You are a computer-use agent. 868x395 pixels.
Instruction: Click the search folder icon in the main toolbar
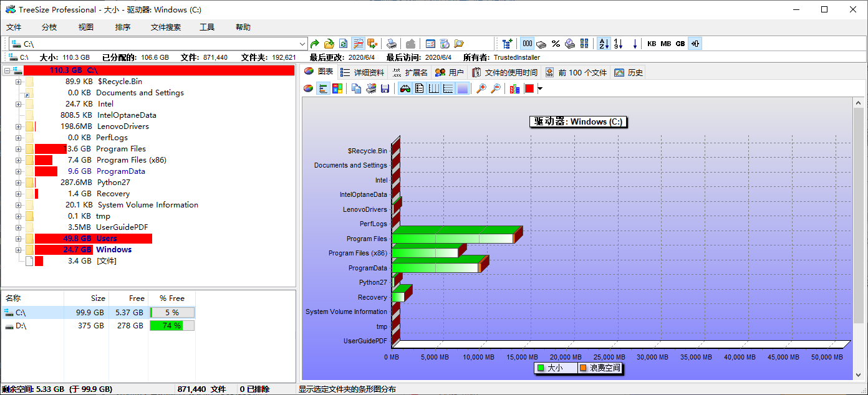pos(459,44)
